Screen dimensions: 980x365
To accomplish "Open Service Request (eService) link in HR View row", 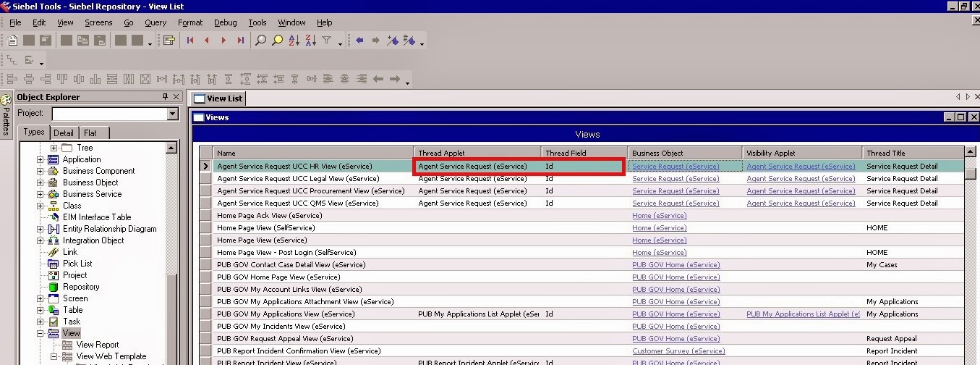I will pyautogui.click(x=676, y=167).
